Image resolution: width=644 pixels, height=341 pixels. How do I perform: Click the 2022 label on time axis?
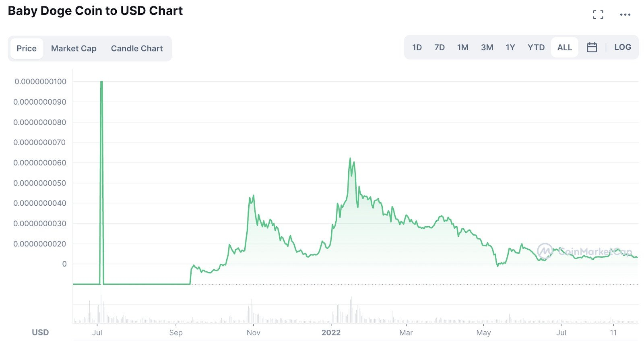[331, 333]
